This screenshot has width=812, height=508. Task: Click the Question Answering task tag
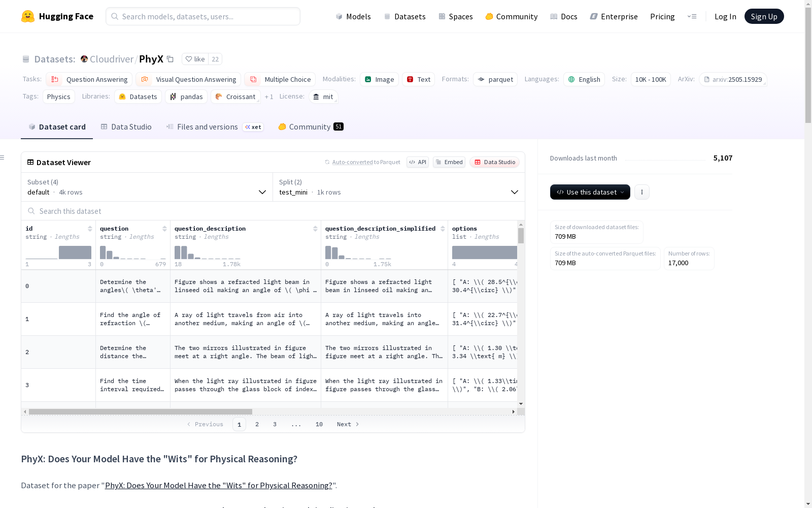(89, 79)
